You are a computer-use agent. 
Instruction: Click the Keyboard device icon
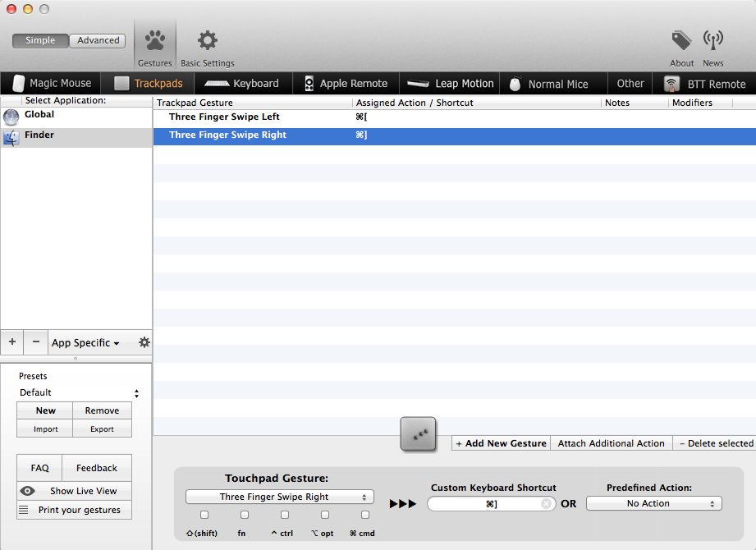[x=217, y=84]
